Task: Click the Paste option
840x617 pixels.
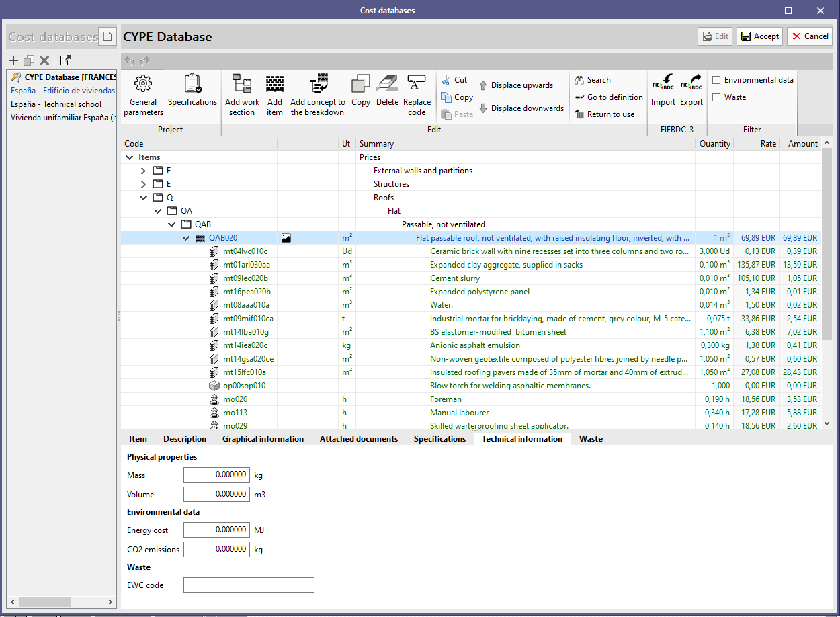Action: click(457, 114)
